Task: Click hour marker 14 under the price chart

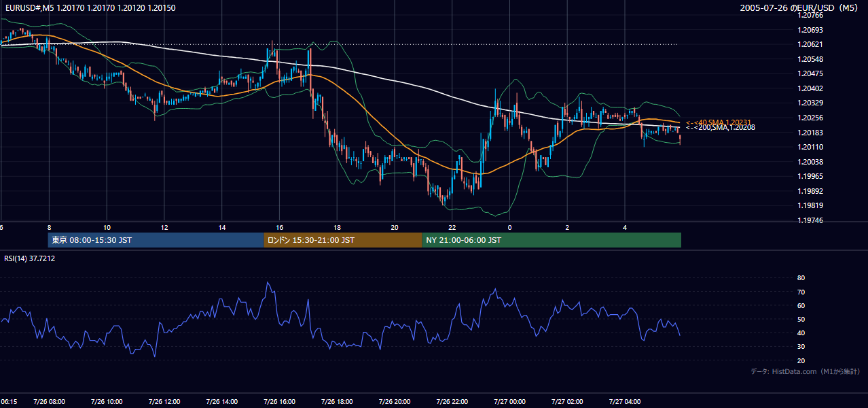Action: click(222, 227)
